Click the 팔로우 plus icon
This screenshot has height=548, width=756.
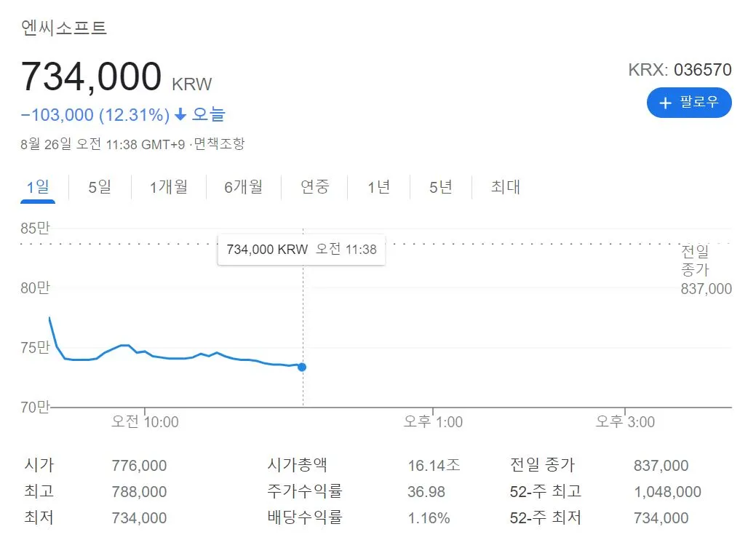click(664, 103)
